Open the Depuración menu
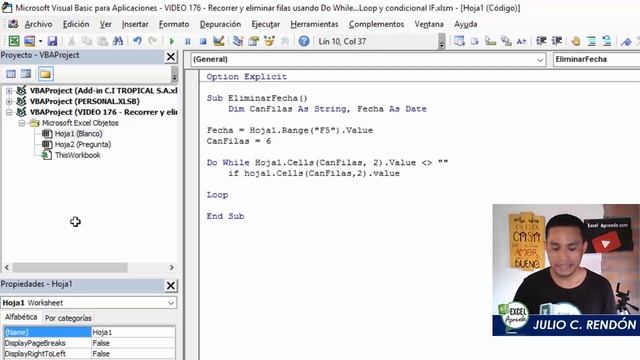This screenshot has width=640, height=360. 220,24
